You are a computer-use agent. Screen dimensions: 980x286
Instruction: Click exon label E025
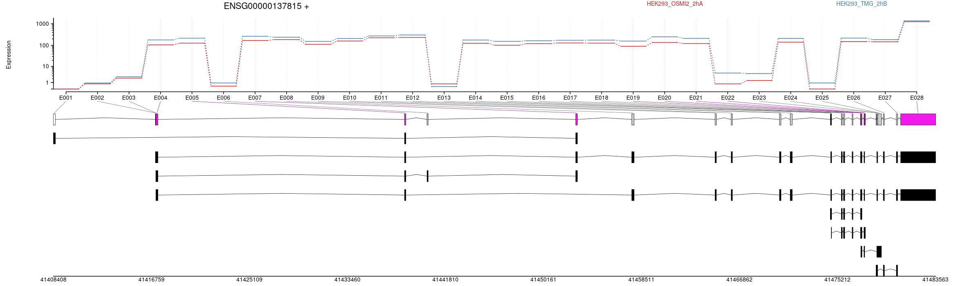[822, 98]
